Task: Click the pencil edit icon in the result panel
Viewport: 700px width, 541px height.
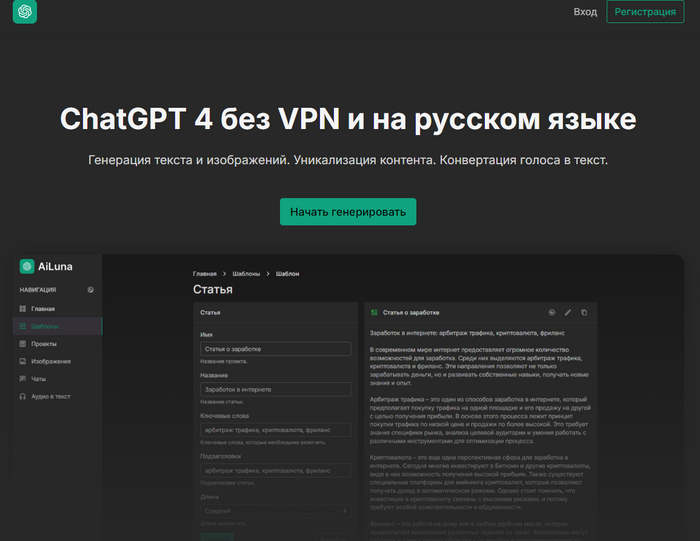Action: coord(568,312)
